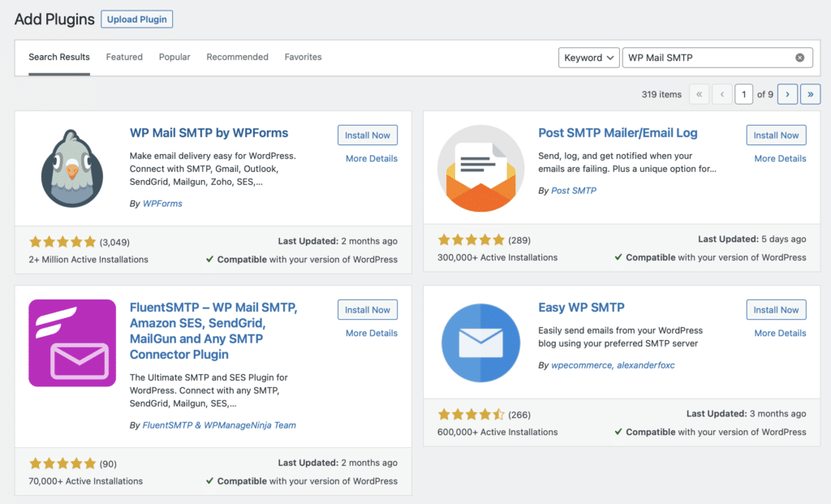The image size is (831, 504).
Task: Click the plugin search text field
Action: (706, 58)
